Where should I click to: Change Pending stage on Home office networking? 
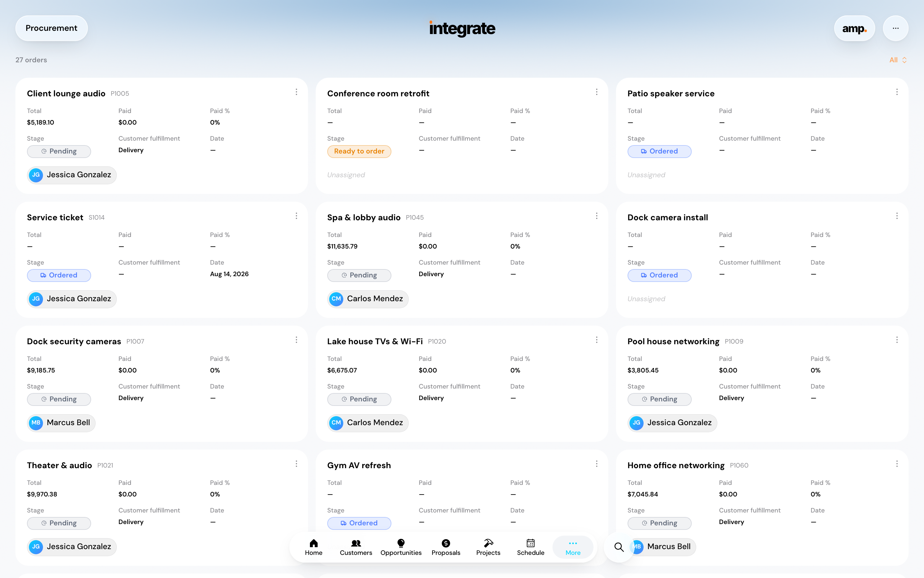point(659,523)
